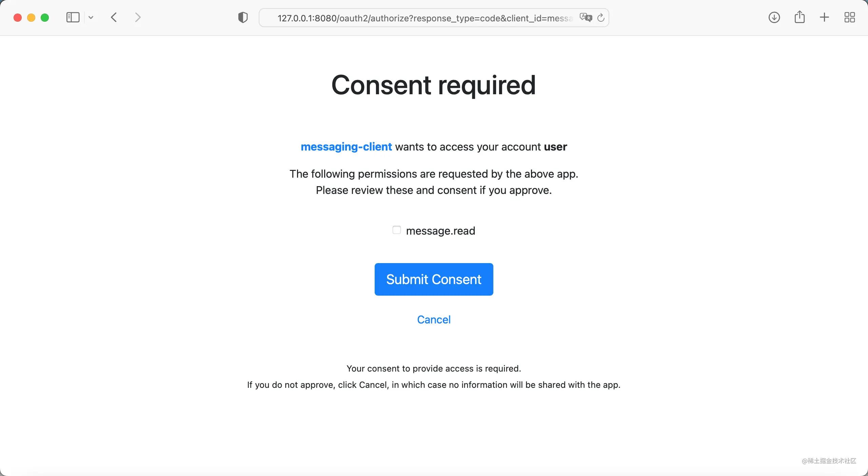Expand the sidebar tab group chevron

click(91, 17)
